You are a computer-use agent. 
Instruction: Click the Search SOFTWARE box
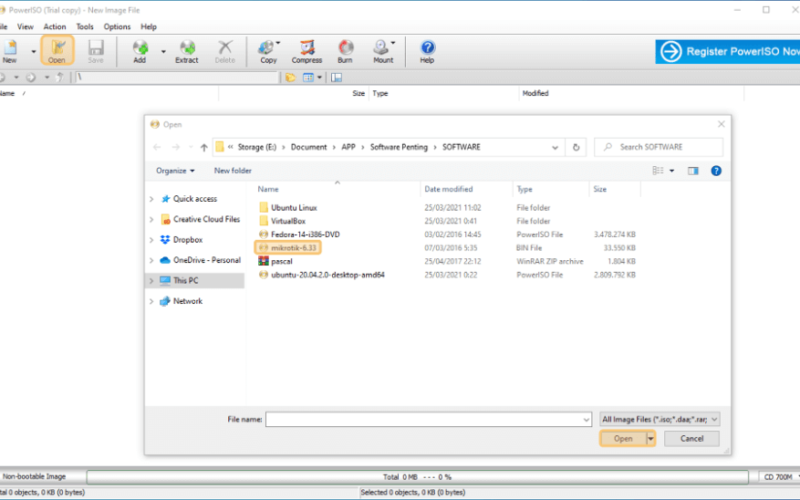tap(658, 147)
